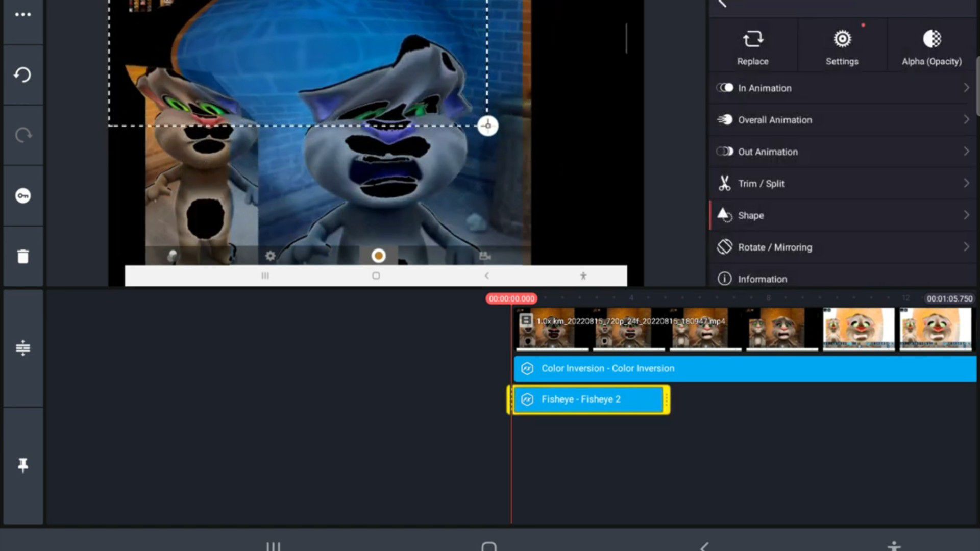This screenshot has width=980, height=551.
Task: Open the Trim / Split option
Action: (x=842, y=183)
